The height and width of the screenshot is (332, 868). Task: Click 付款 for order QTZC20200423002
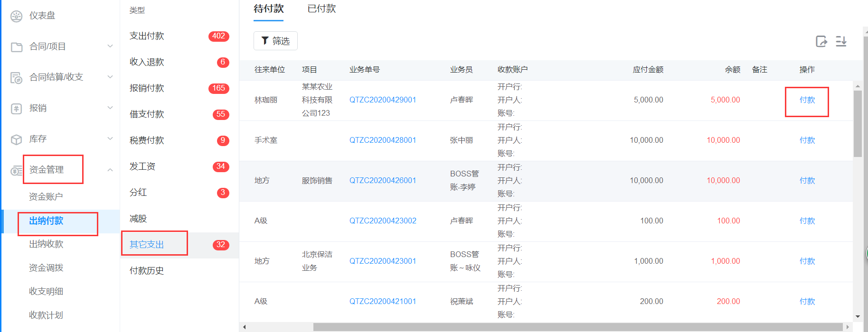click(x=807, y=221)
